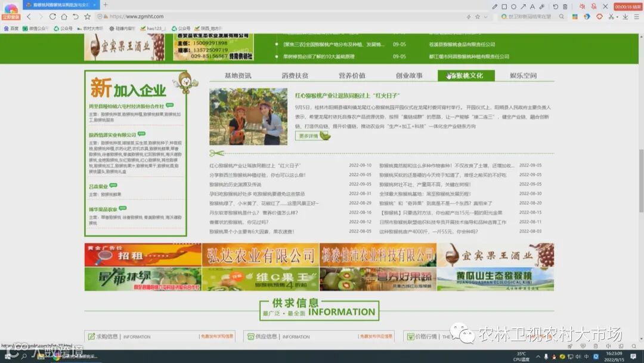The height and width of the screenshot is (363, 644).
Task: Go back with the browser back arrow
Action: coord(29,17)
